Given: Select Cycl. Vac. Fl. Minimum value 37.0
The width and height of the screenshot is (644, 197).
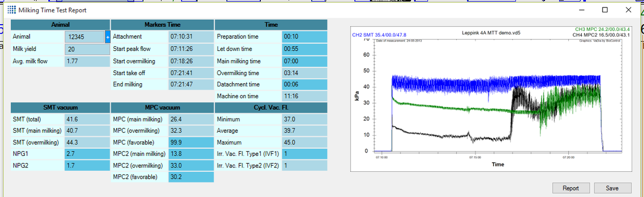Looking at the screenshot, I should (304, 119).
